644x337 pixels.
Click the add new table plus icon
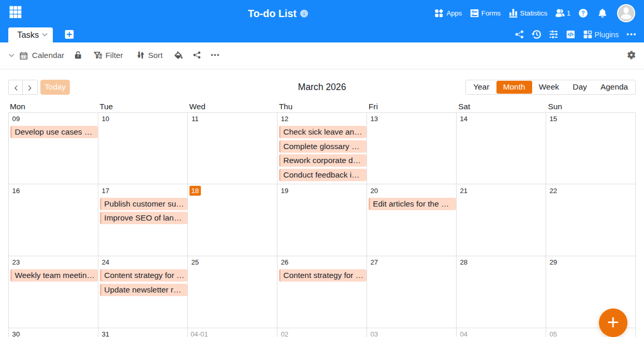click(69, 35)
